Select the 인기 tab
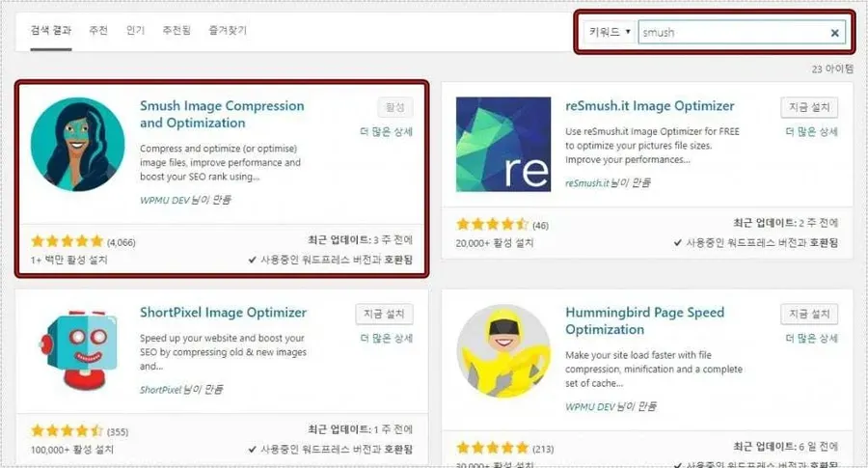The width and height of the screenshot is (868, 468). [x=135, y=31]
